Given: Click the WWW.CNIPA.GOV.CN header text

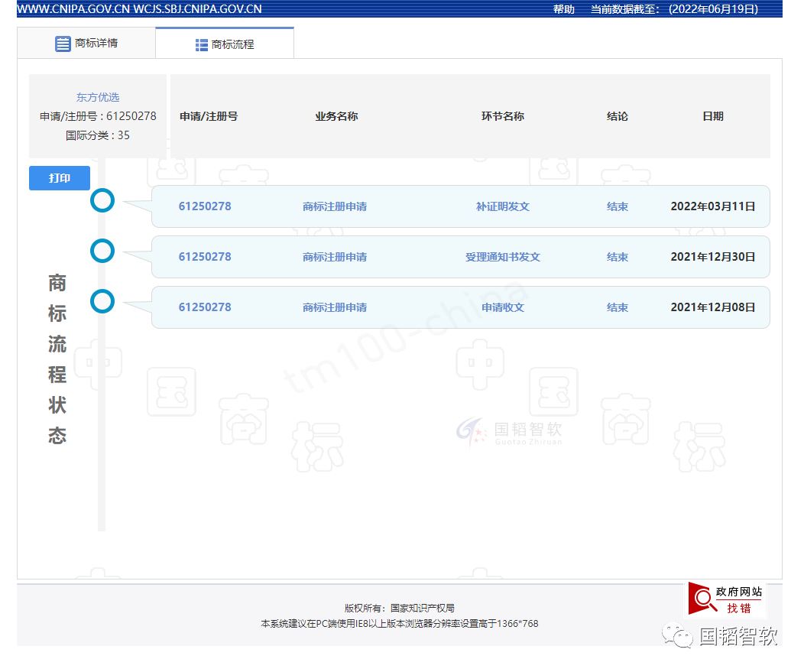Looking at the screenshot, I should [x=74, y=9].
